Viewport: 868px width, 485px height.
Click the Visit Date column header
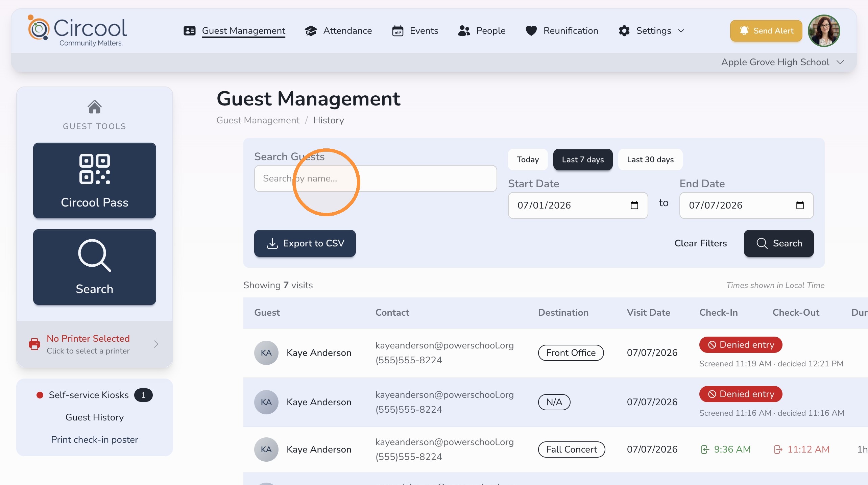click(x=648, y=313)
